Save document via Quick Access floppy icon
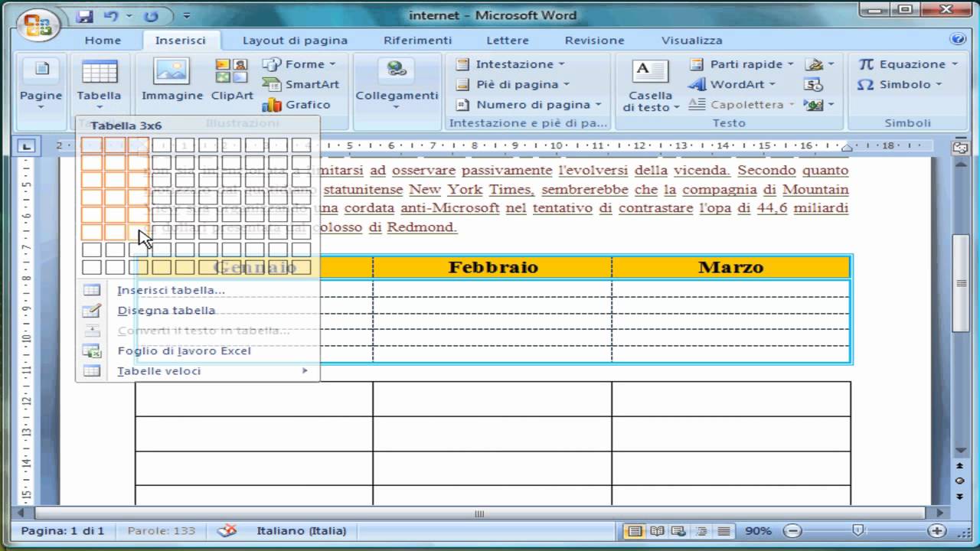Screen dimensions: 980x551 click(86, 16)
